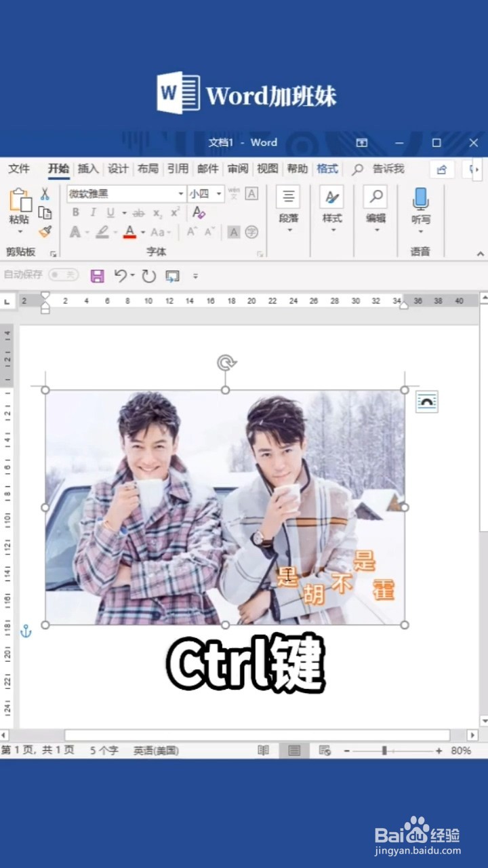The height and width of the screenshot is (868, 488).
Task: Switch to the 帮助 Help tab
Action: (x=297, y=169)
